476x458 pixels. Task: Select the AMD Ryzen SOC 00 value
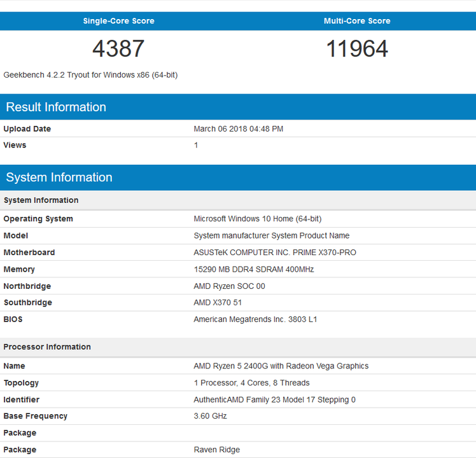pos(229,286)
